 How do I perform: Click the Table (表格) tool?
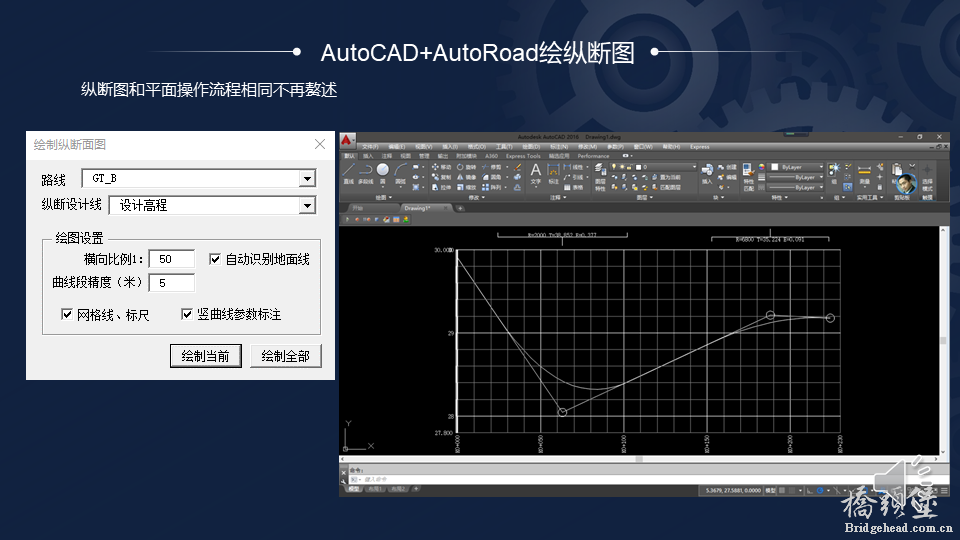572,187
